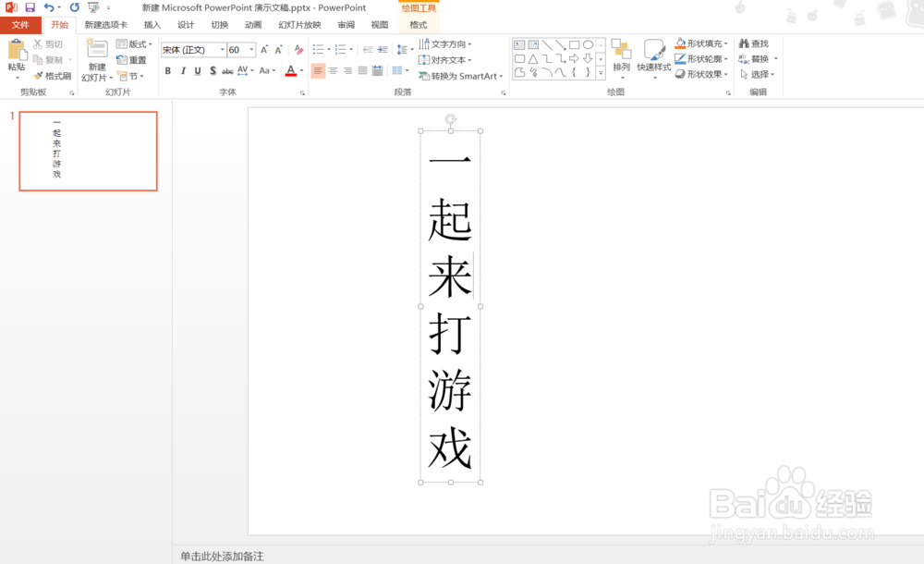The height and width of the screenshot is (564, 924).
Task: Switch to the 插入 ribbon tab
Action: (152, 25)
